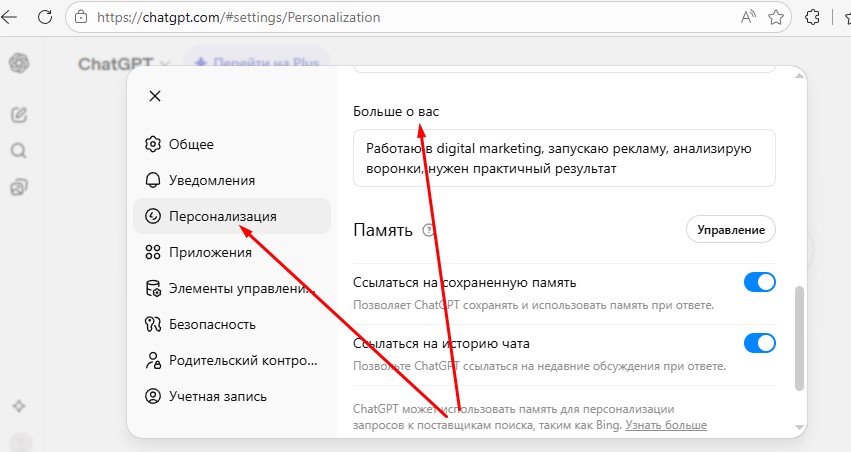Click the ChatGPT logo in the sidebar
851x452 pixels.
[19, 63]
